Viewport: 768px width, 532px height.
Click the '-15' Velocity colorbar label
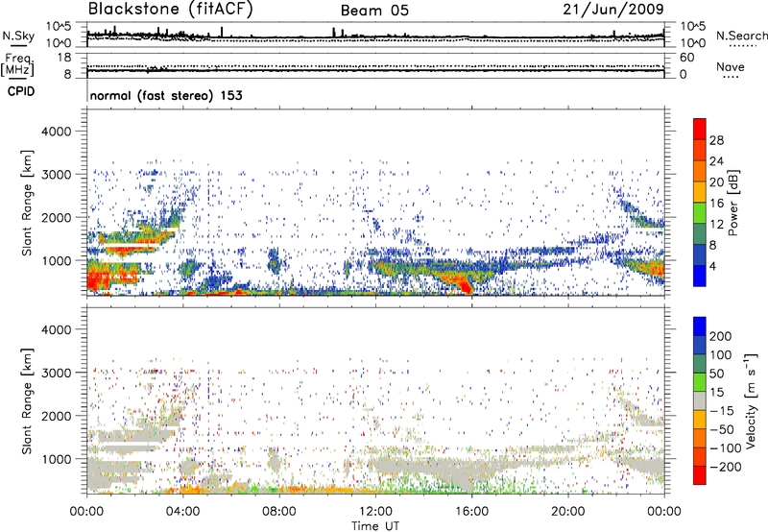point(722,410)
